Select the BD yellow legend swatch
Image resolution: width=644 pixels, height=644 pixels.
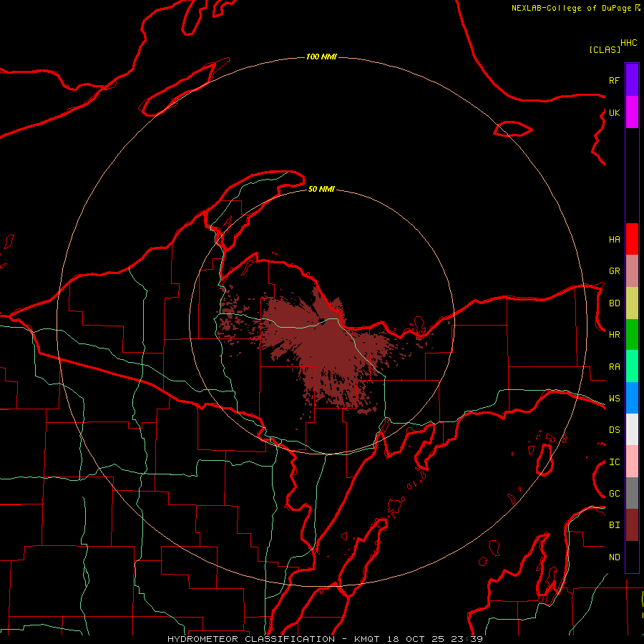click(632, 303)
